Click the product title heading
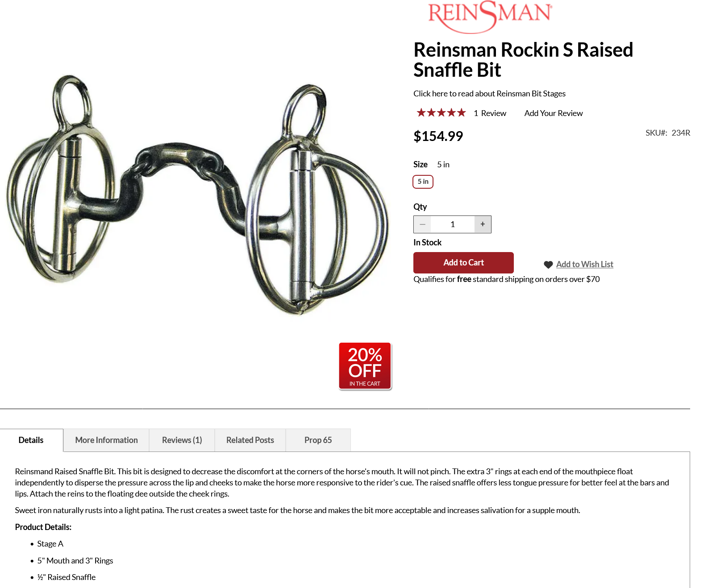The width and height of the screenshot is (708, 588). pyautogui.click(x=523, y=60)
